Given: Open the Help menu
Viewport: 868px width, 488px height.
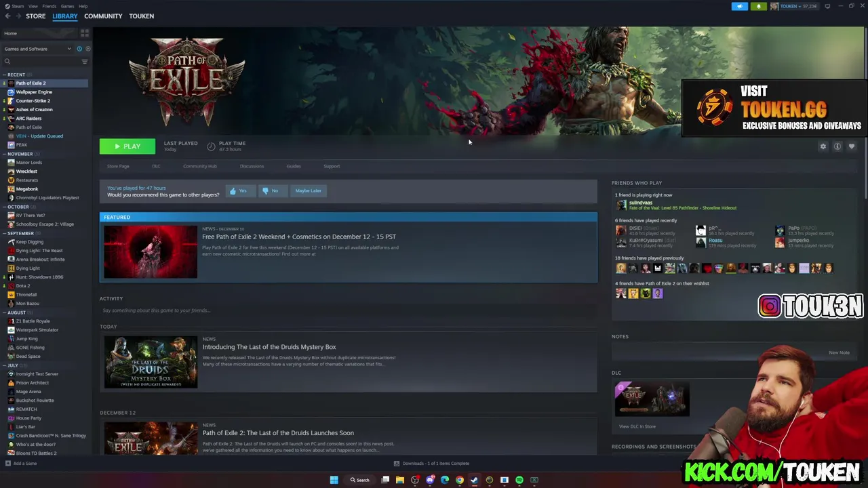Looking at the screenshot, I should 83,6.
